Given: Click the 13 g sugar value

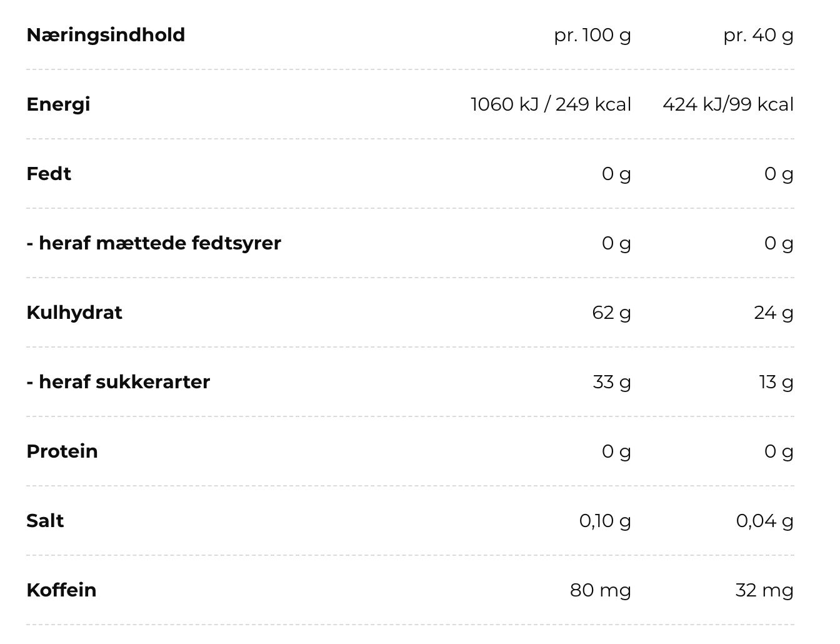Looking at the screenshot, I should 776,382.
